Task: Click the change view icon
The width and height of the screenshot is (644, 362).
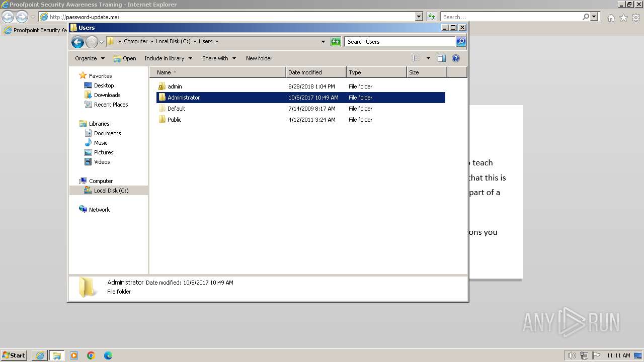Action: pyautogui.click(x=416, y=58)
